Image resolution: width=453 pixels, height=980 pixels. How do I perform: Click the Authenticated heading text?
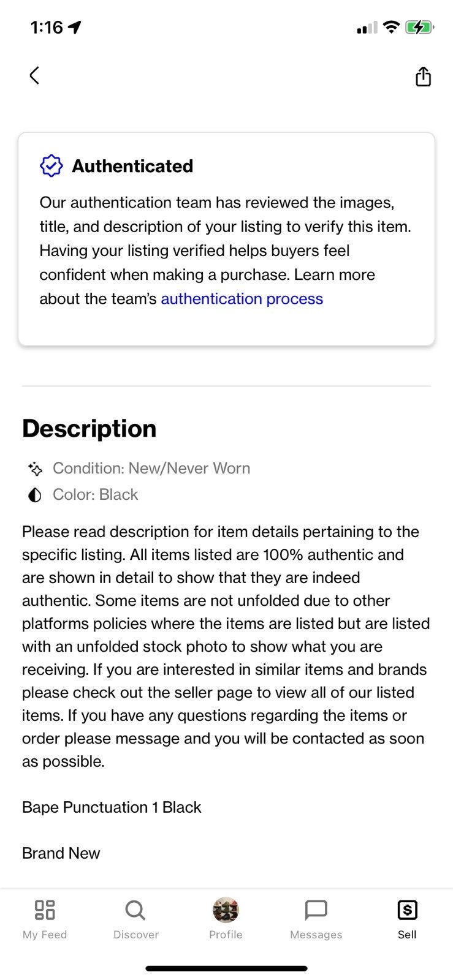tap(132, 166)
